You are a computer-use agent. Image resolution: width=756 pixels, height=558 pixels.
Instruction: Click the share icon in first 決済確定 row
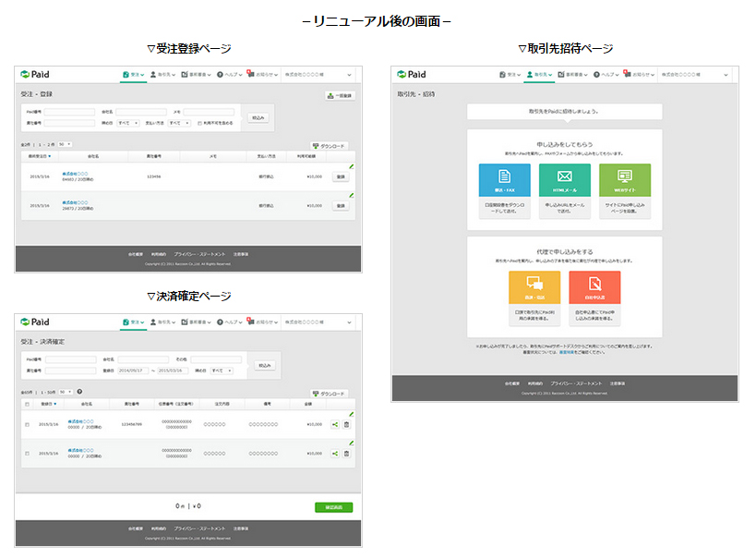tap(335, 425)
